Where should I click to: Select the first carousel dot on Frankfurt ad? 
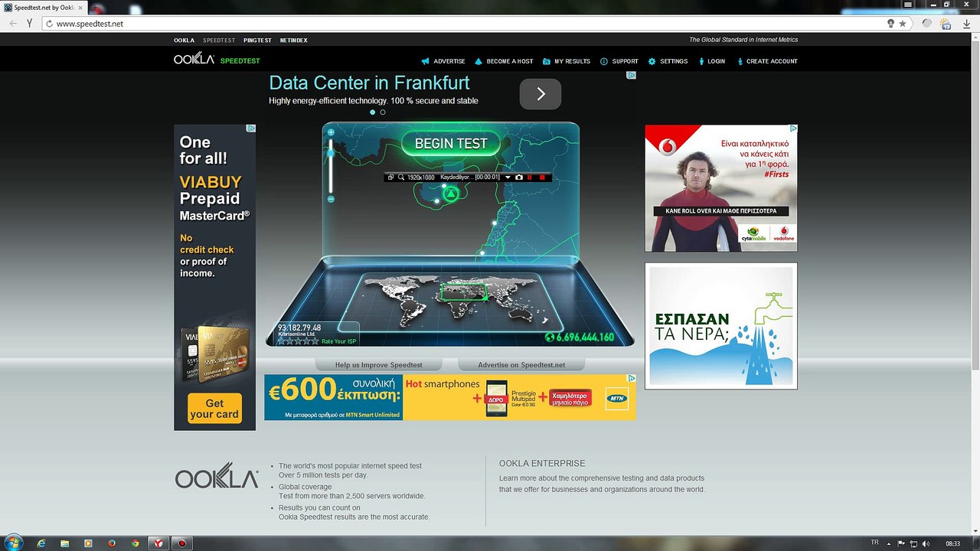coord(373,112)
